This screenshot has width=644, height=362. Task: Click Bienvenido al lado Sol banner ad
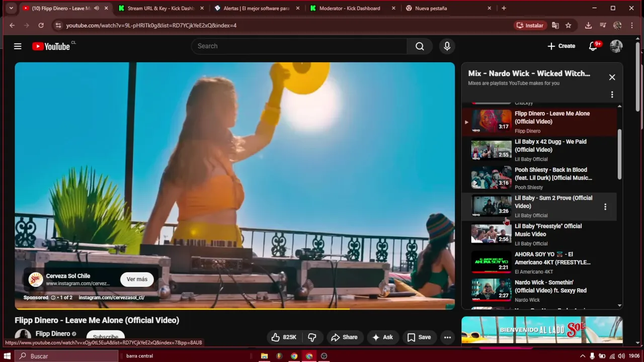tap(542, 330)
